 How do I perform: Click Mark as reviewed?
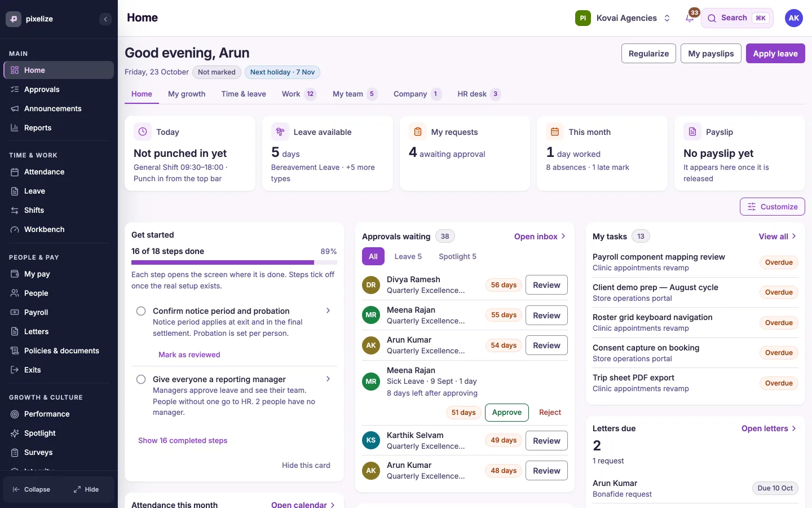[189, 354]
